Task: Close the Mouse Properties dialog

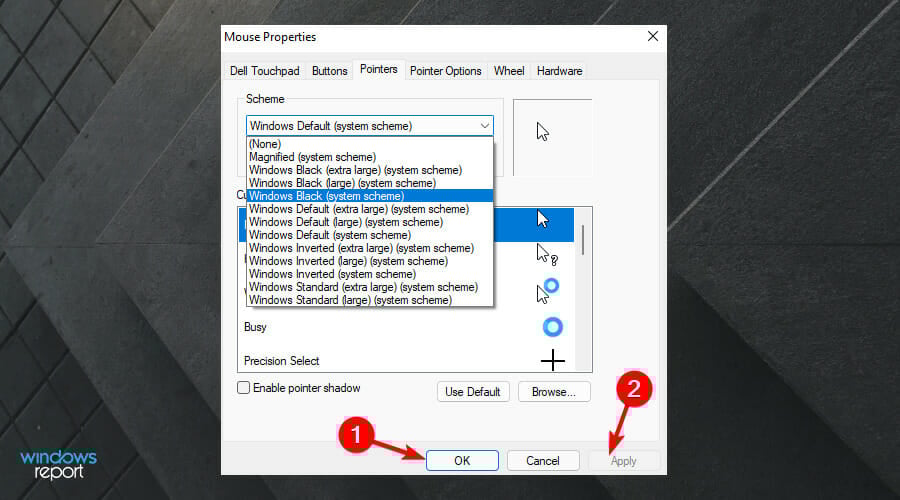Action: pyautogui.click(x=653, y=36)
